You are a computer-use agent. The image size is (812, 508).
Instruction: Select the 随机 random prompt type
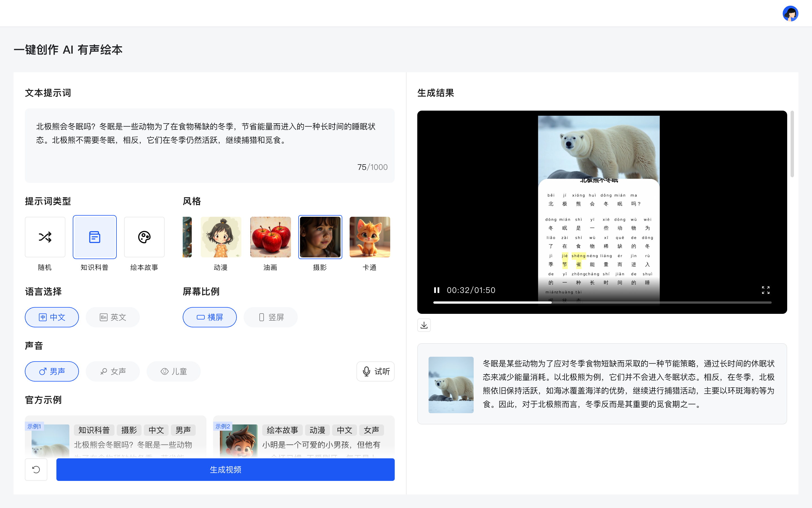[x=45, y=237]
